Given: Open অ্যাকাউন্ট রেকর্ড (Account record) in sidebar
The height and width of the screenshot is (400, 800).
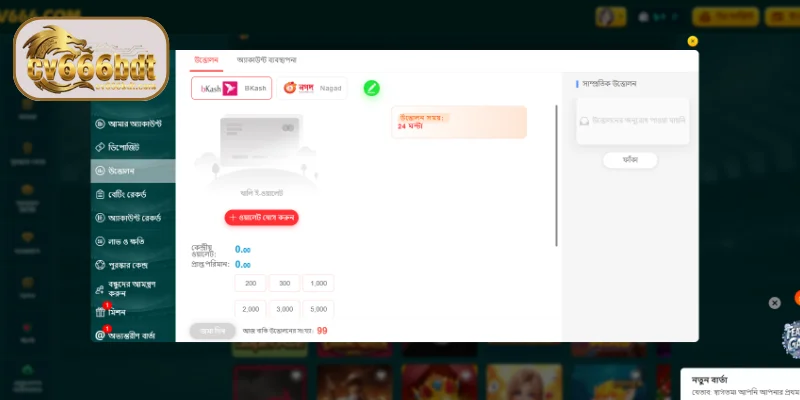Looking at the screenshot, I should tap(133, 218).
